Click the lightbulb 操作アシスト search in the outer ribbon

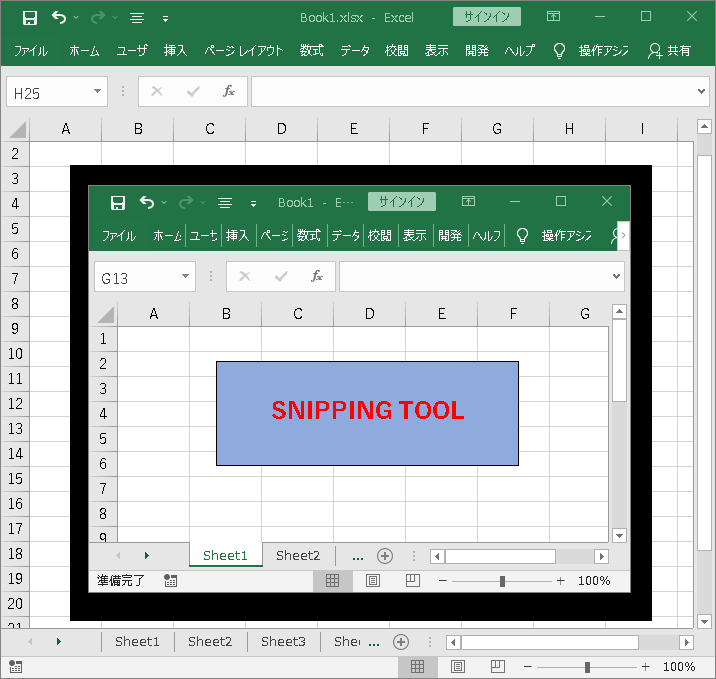(x=591, y=50)
